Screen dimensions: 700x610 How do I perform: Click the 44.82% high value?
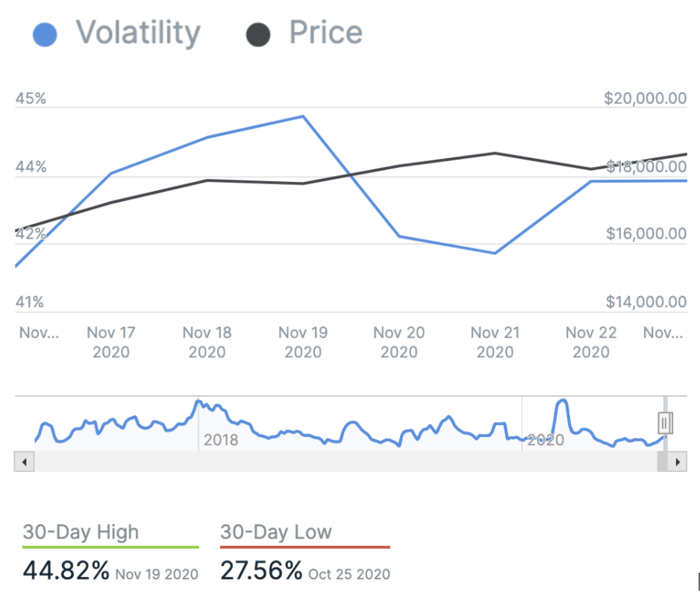(x=66, y=570)
